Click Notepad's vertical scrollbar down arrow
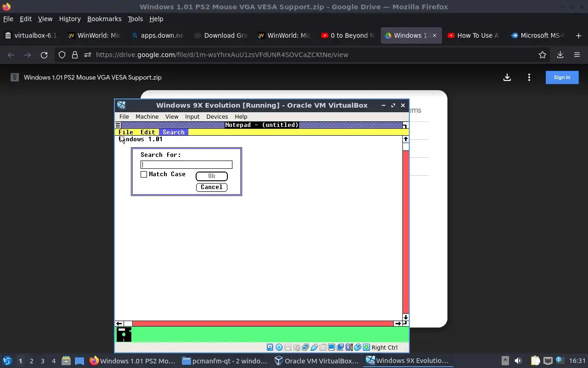Image resolution: width=588 pixels, height=368 pixels. [406, 317]
